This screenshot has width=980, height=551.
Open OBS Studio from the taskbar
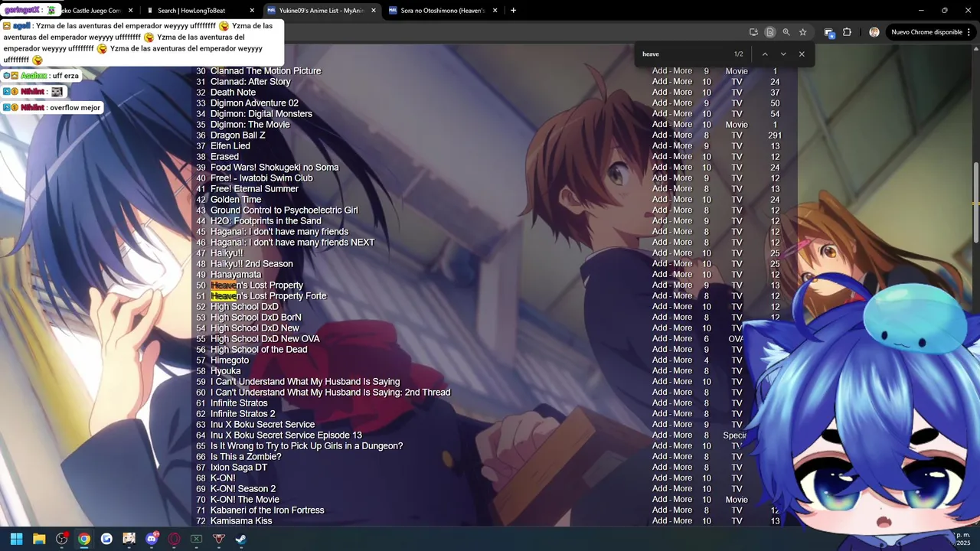(61, 539)
